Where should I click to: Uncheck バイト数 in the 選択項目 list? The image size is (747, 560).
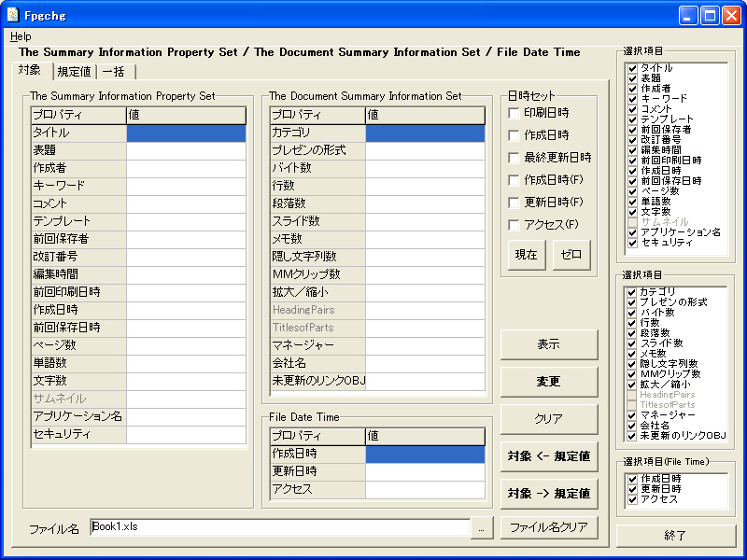[632, 313]
